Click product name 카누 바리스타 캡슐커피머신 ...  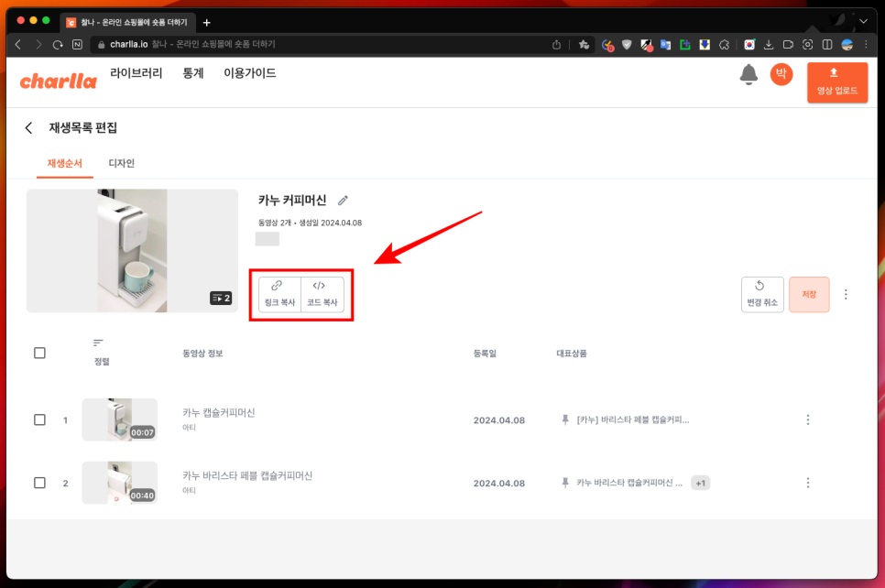[629, 483]
